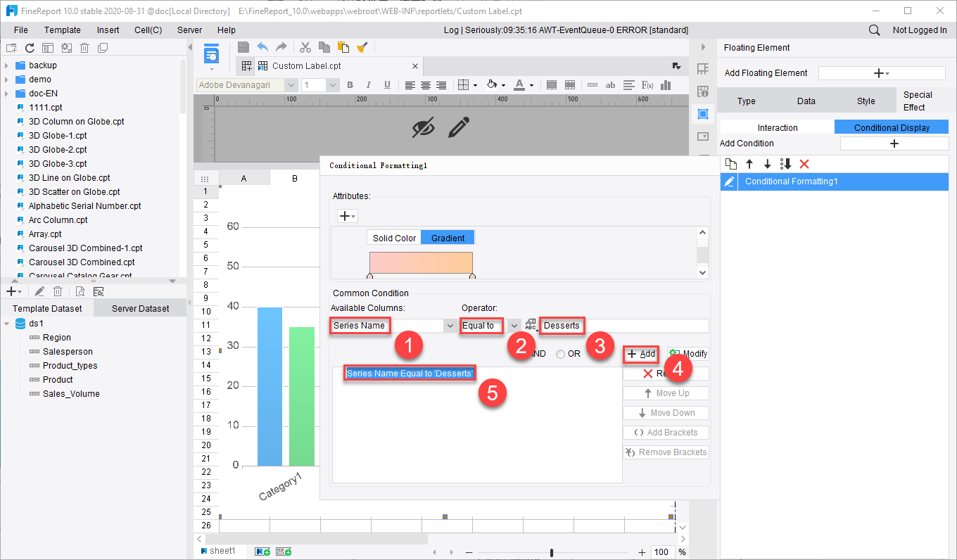Preview dataset in dataset panel toolbar
957x560 pixels.
tap(80, 291)
